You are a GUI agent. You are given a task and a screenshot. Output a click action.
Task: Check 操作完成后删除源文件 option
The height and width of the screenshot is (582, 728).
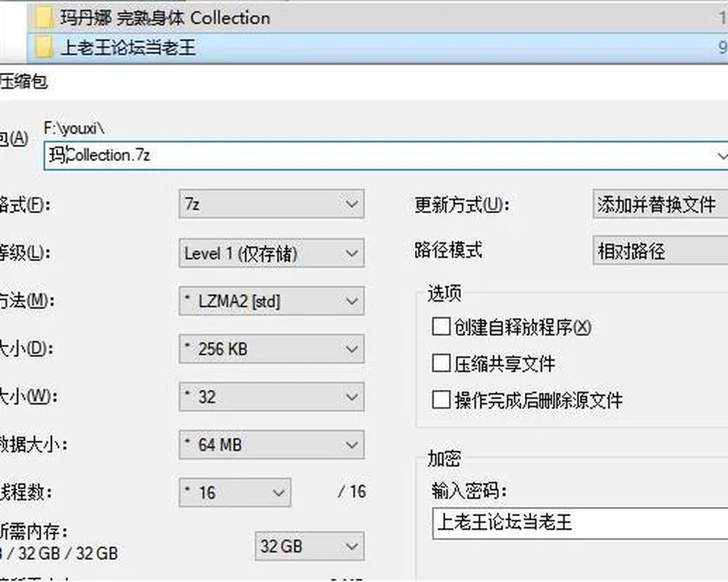coord(441,399)
